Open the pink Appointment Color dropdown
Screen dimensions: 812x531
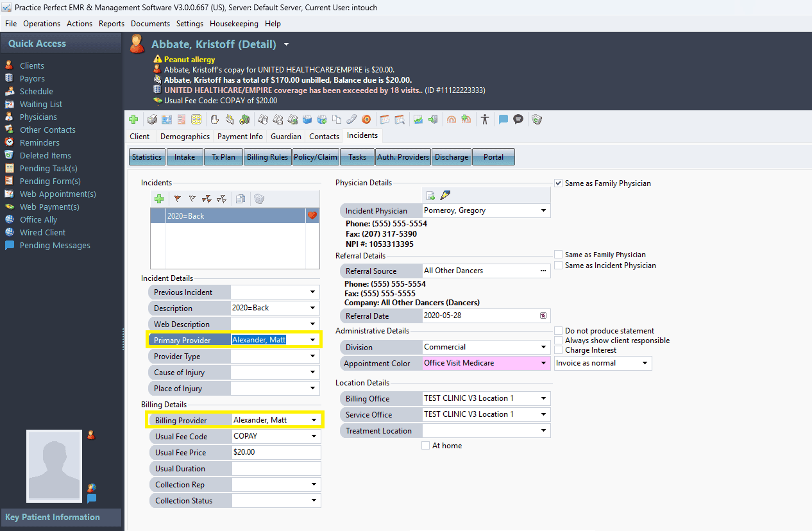(x=544, y=363)
